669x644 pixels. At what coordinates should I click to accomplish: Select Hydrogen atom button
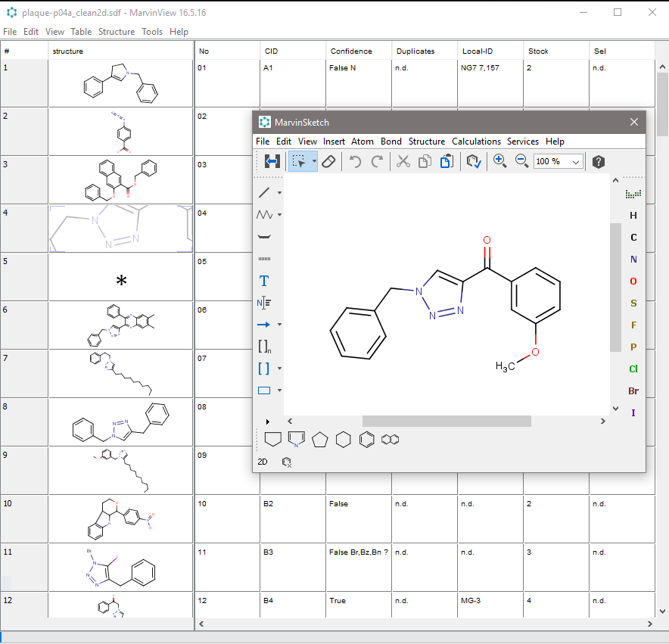tap(633, 216)
